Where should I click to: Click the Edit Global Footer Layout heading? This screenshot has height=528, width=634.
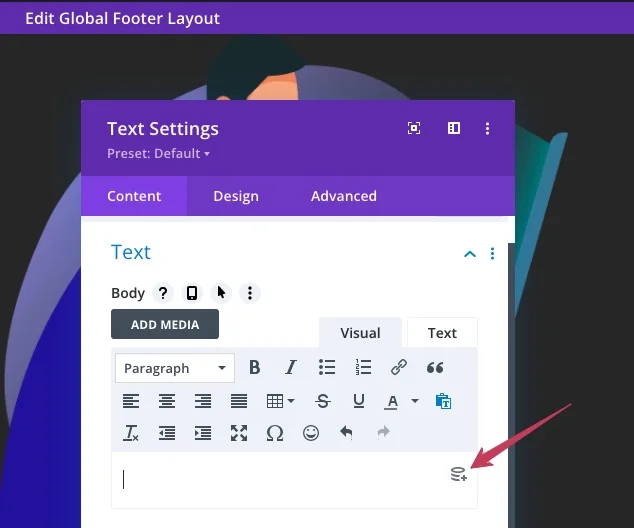(x=123, y=19)
